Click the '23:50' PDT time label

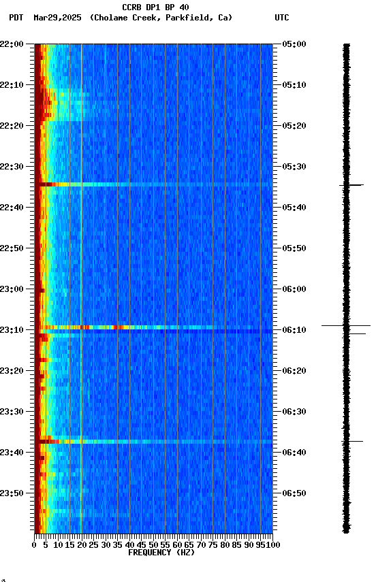12,494
